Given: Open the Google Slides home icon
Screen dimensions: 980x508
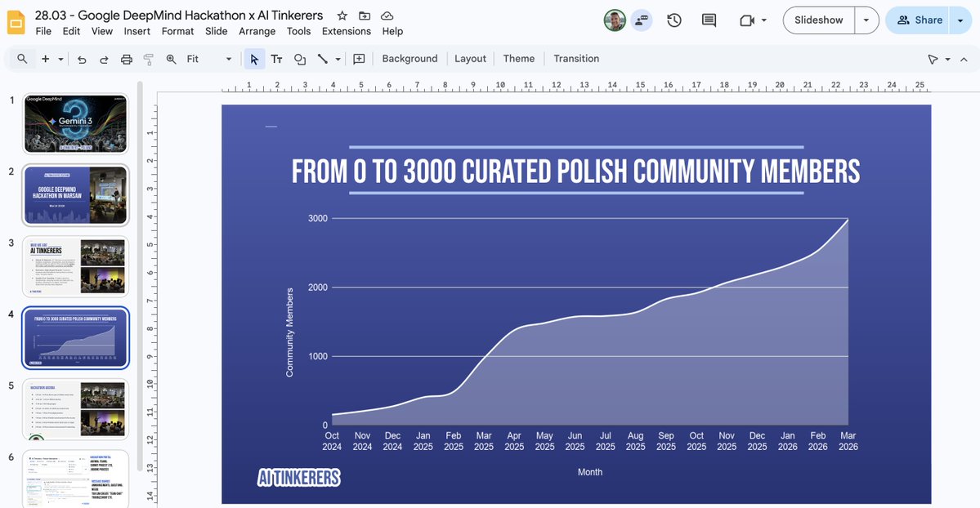Looking at the screenshot, I should 16,23.
